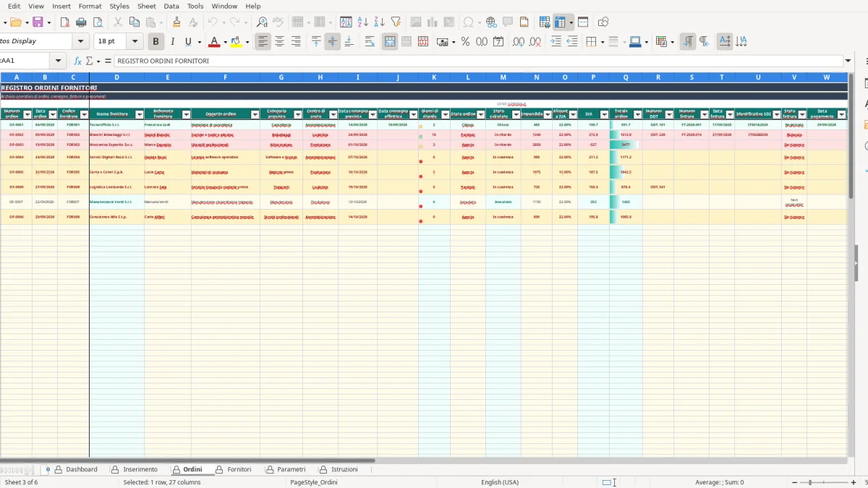Align cell content to top
Screen dimensions: 868x488
point(316,42)
